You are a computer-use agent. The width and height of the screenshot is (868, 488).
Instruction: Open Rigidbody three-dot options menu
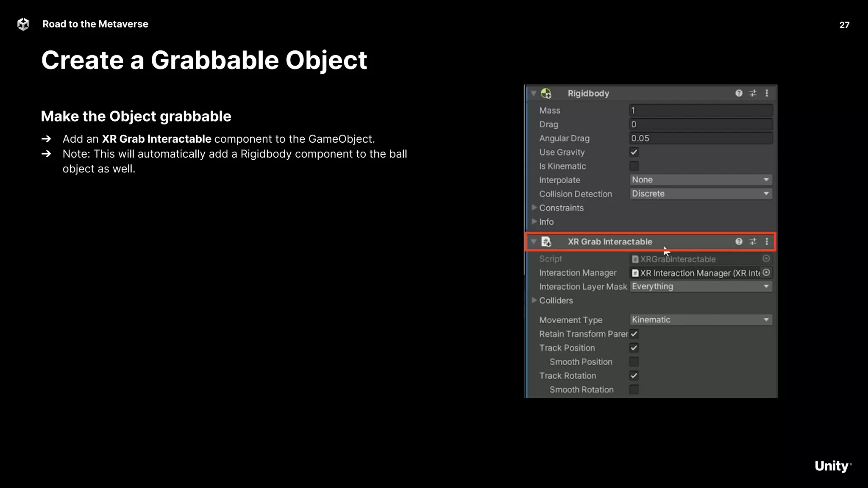pos(767,93)
